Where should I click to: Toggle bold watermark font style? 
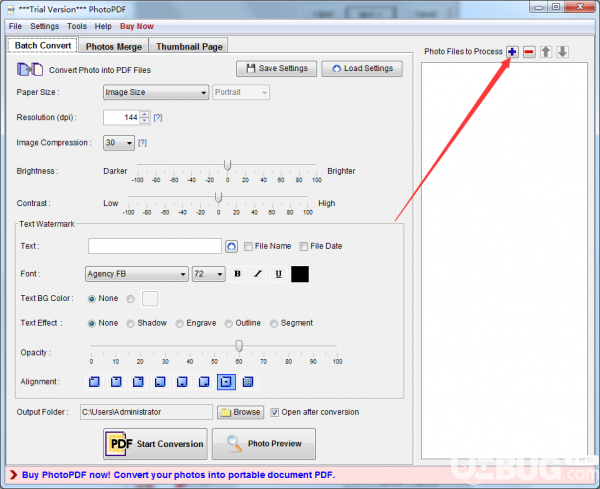click(237, 274)
